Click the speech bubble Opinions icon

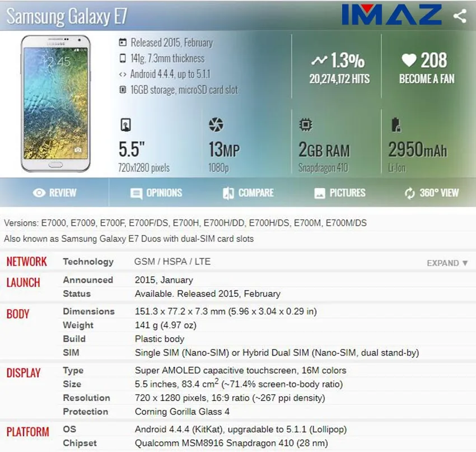tap(136, 193)
